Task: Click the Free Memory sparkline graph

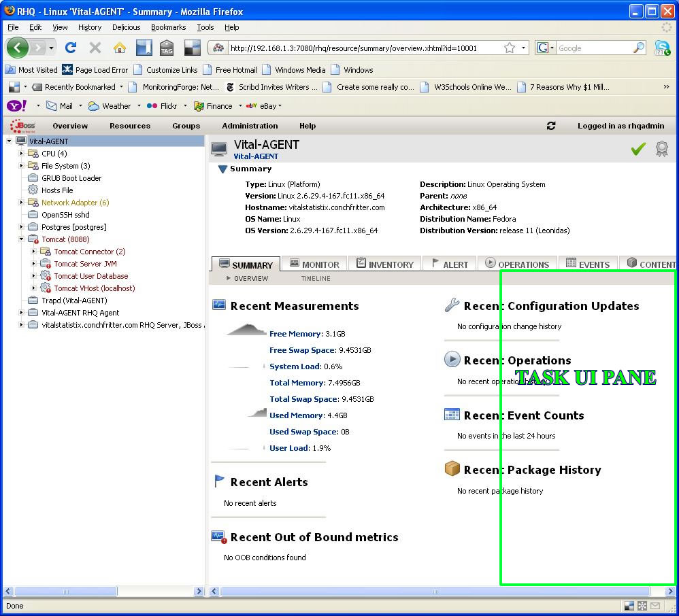Action: [246, 330]
